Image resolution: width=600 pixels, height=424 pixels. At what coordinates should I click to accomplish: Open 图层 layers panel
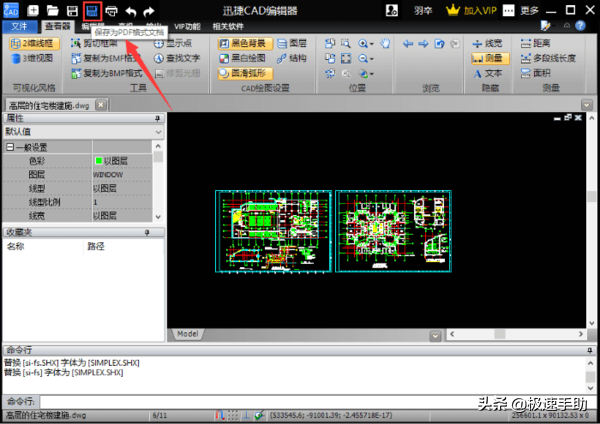(292, 43)
